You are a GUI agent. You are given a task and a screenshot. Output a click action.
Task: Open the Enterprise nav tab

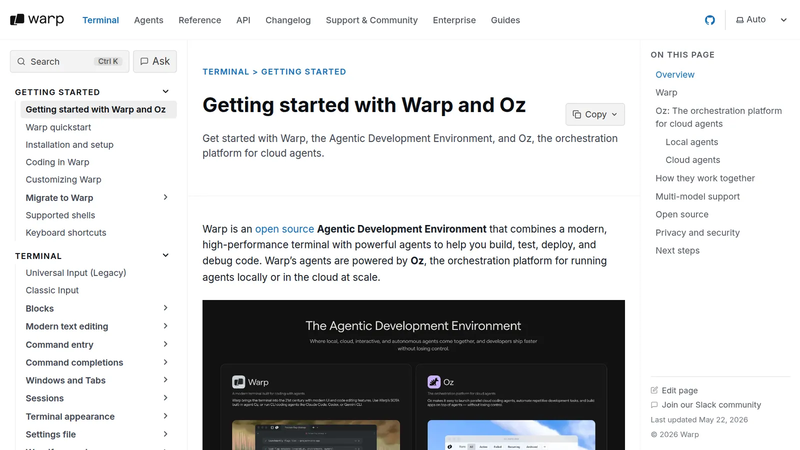tap(454, 20)
